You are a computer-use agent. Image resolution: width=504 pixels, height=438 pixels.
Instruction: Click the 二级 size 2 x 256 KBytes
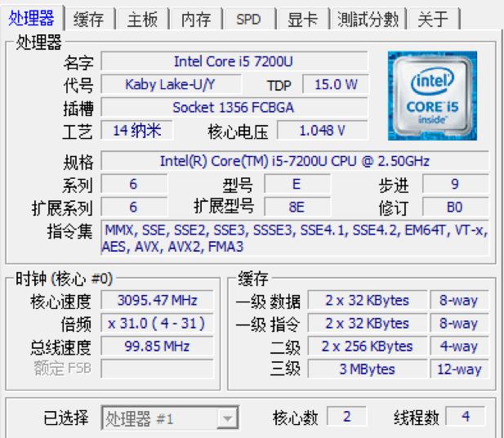click(368, 346)
